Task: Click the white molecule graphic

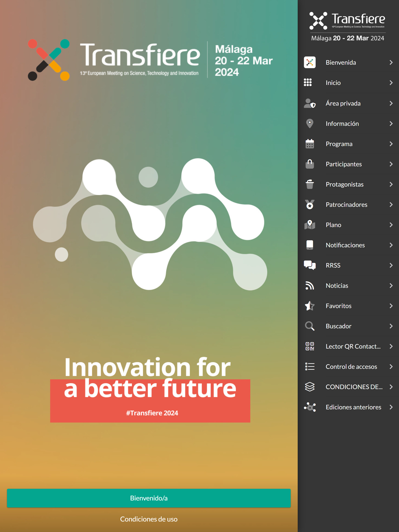Action: 150,224
